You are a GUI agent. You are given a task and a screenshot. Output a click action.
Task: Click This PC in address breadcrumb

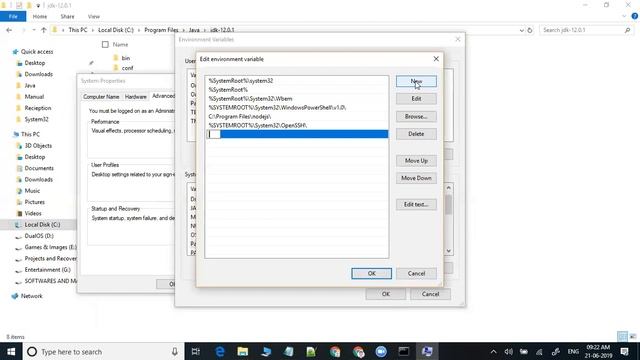tap(78, 30)
